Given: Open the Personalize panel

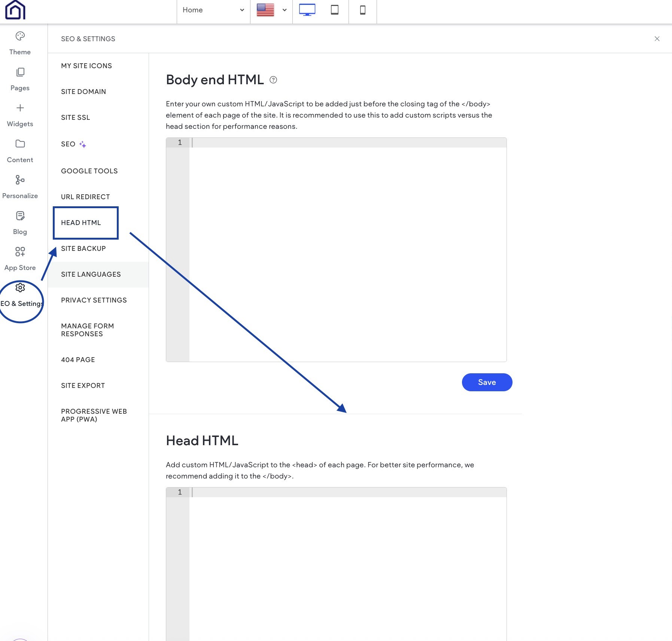Looking at the screenshot, I should click(20, 186).
